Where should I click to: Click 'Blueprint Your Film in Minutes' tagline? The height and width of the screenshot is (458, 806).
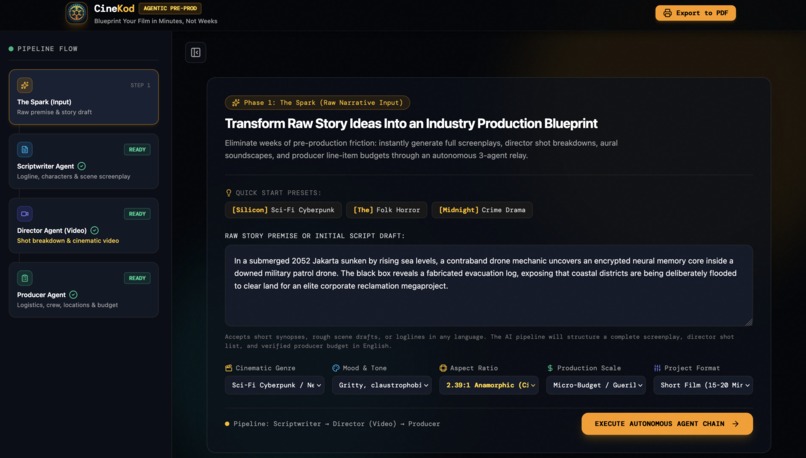[156, 21]
